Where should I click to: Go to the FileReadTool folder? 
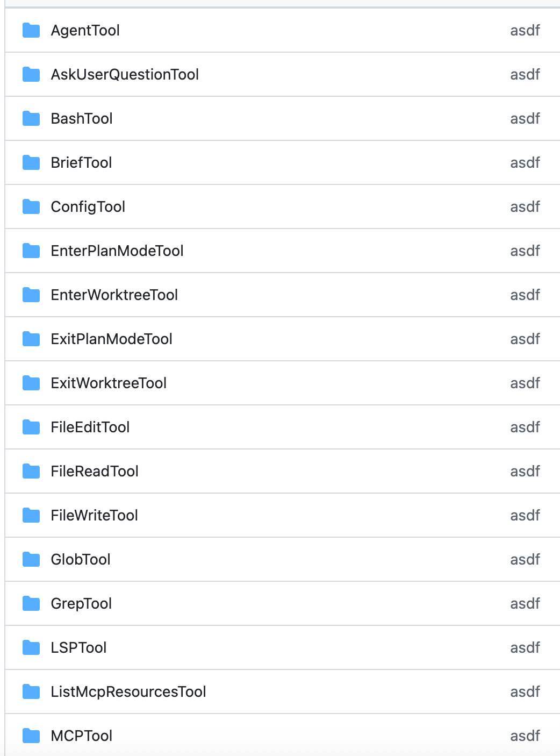click(95, 472)
